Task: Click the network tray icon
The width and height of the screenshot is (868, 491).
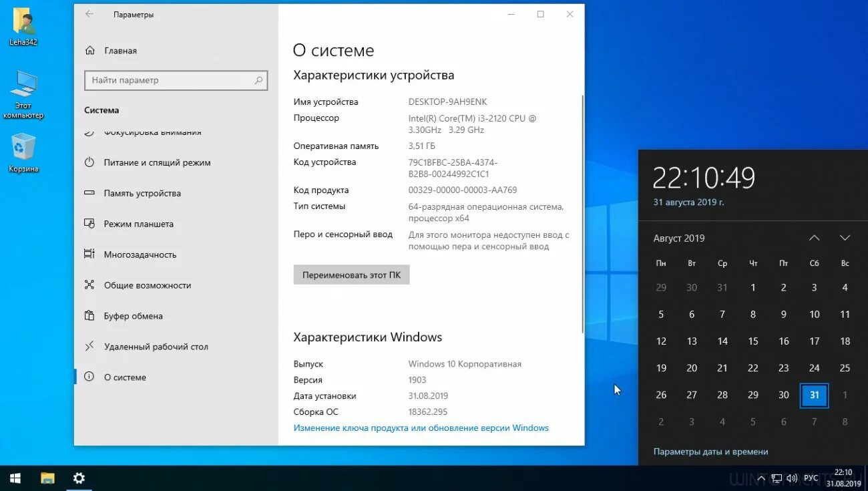Action: pos(777,478)
